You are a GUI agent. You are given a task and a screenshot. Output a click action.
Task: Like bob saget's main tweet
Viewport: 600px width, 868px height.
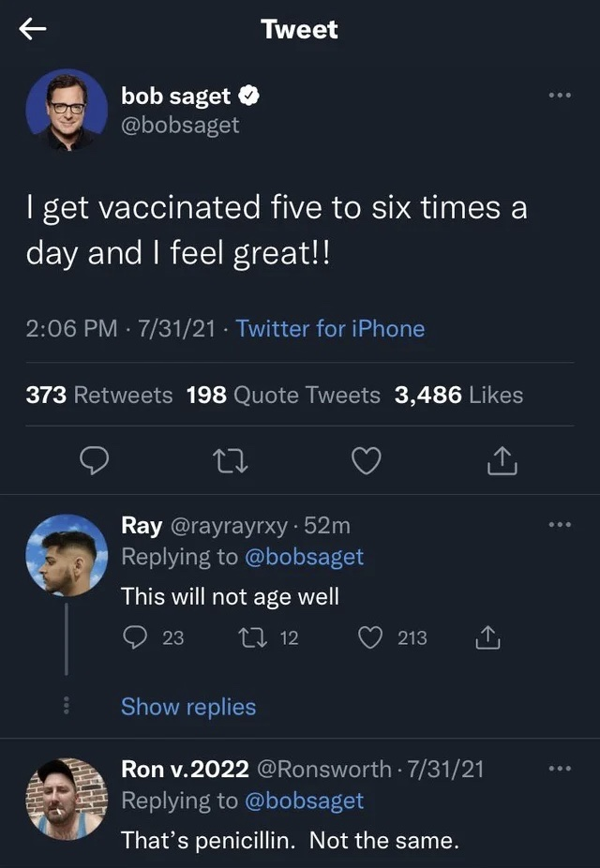(367, 459)
